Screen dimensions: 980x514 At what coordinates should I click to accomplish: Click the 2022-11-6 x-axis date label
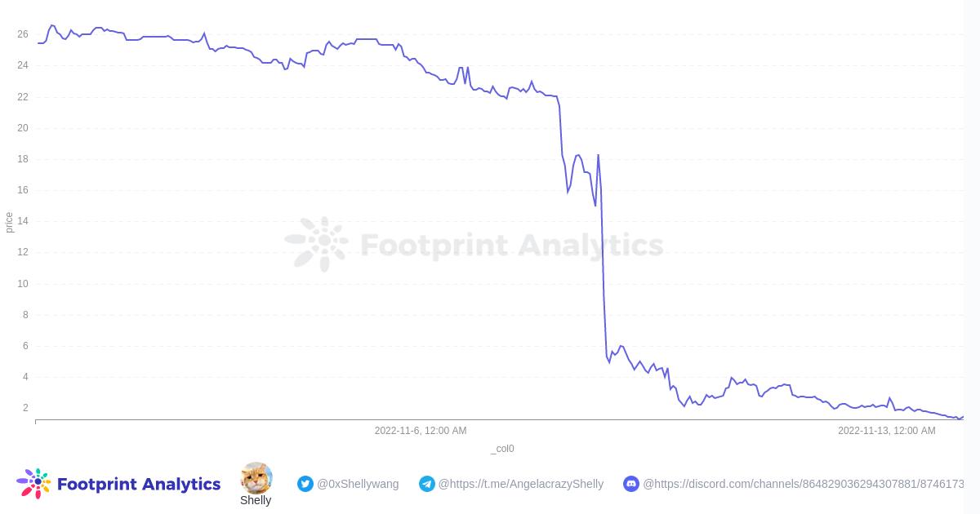pos(421,431)
